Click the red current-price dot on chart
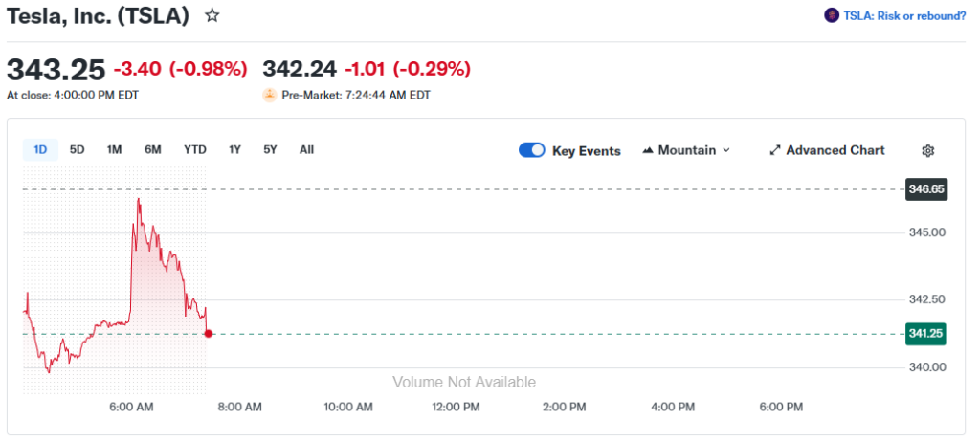The width and height of the screenshot is (980, 442). click(209, 334)
